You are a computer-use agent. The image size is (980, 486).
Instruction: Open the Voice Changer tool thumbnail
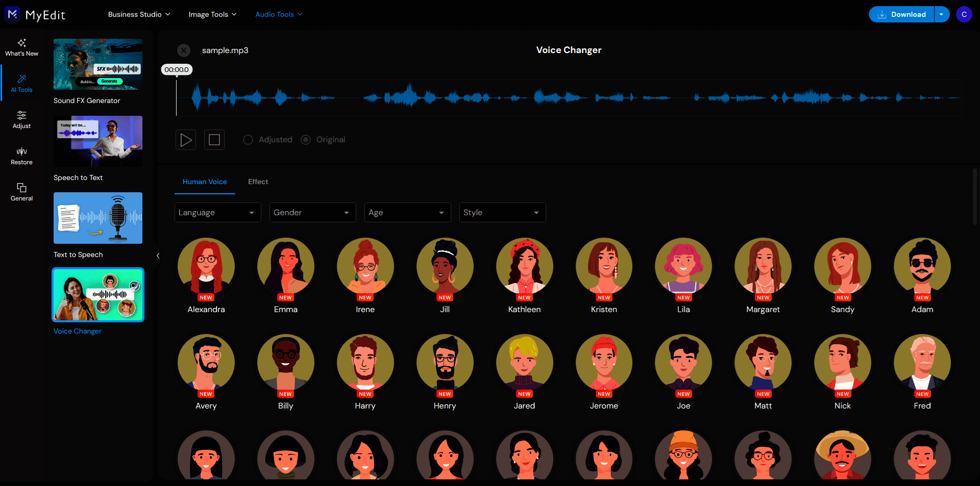[x=98, y=295]
